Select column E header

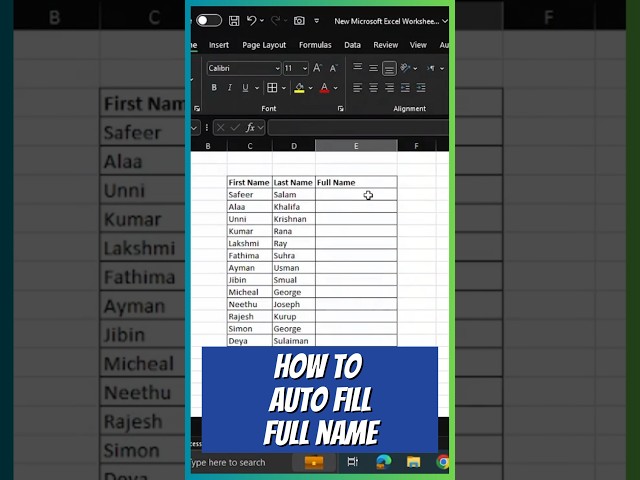(x=356, y=146)
